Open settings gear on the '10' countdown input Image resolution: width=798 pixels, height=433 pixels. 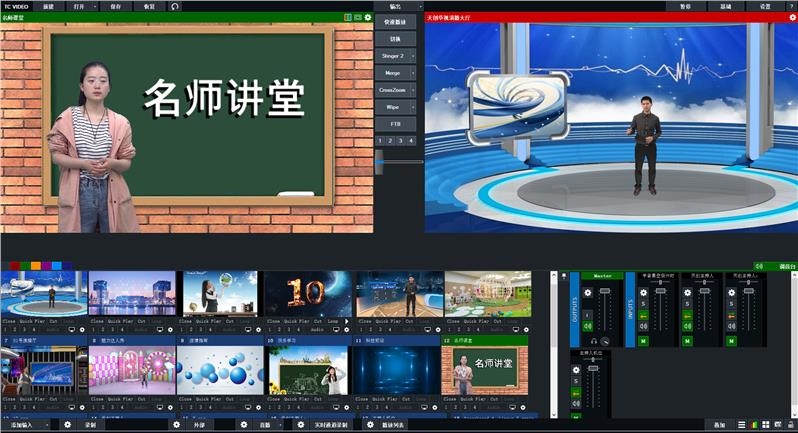click(347, 330)
